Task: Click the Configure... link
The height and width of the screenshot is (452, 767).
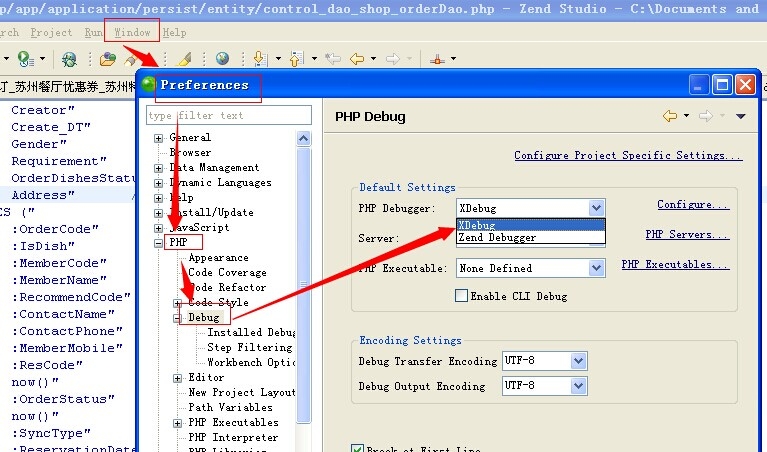Action: [693, 204]
